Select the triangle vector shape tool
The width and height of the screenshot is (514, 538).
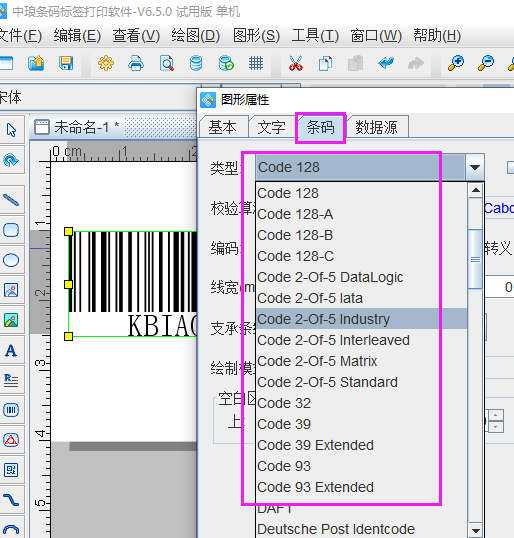(11, 440)
